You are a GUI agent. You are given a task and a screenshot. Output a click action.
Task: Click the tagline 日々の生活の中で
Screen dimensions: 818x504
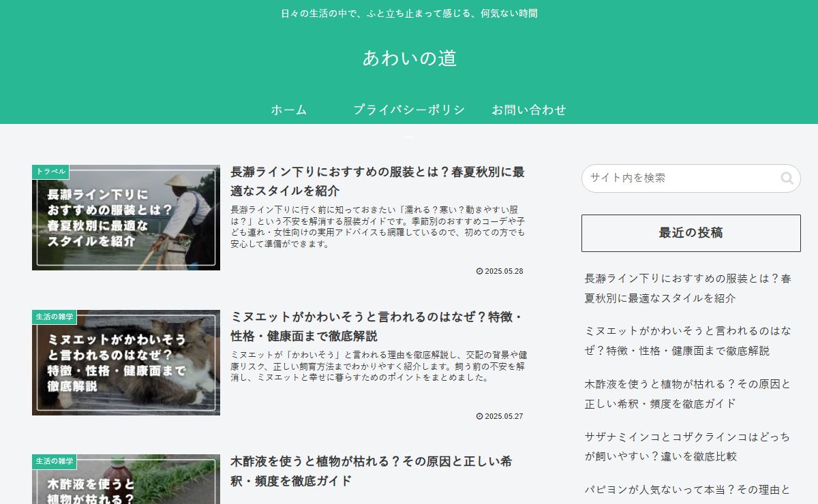point(409,13)
